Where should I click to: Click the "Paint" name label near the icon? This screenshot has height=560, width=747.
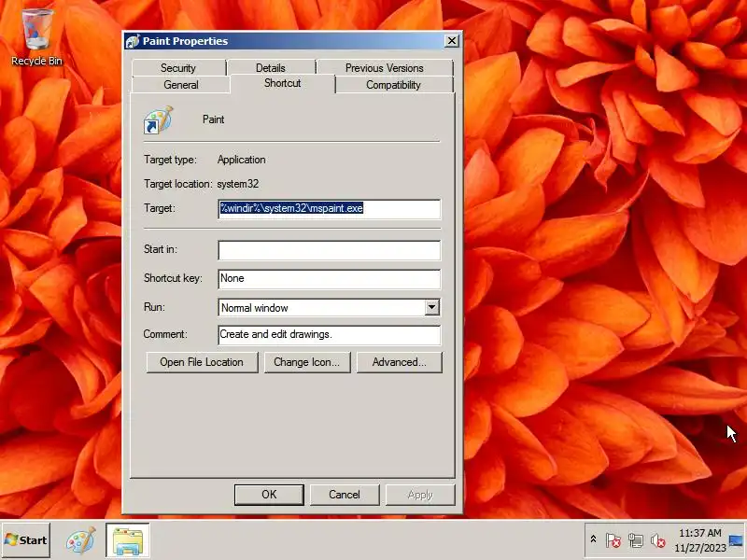point(214,119)
